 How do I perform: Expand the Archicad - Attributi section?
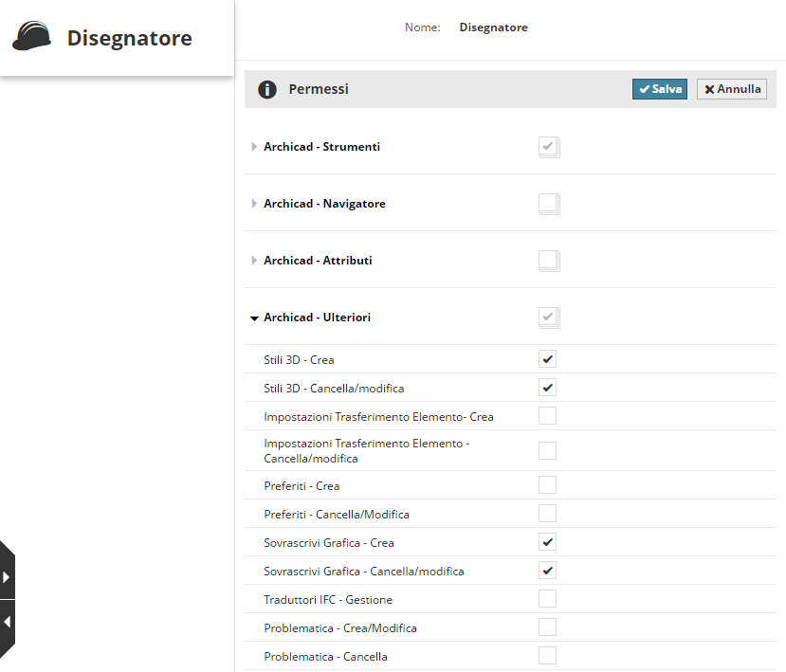[254, 261]
